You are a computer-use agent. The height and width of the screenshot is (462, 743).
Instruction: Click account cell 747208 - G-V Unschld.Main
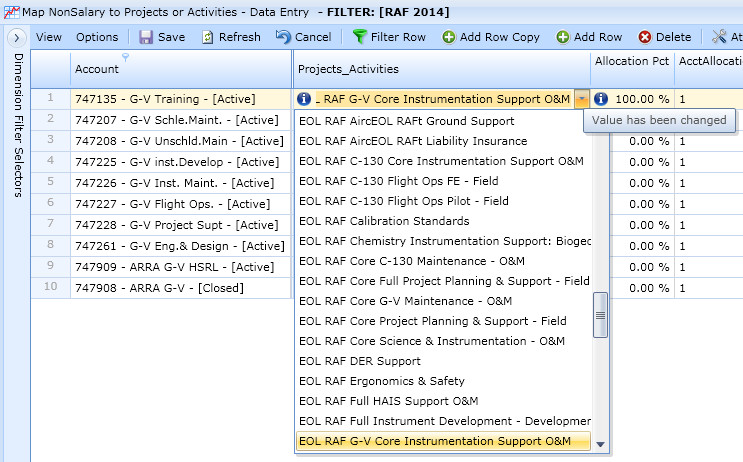tap(181, 141)
